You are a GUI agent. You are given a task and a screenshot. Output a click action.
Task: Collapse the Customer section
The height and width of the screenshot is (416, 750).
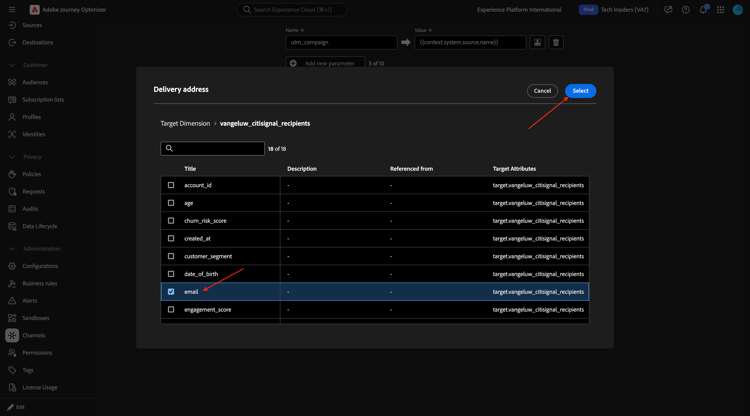[x=12, y=65]
